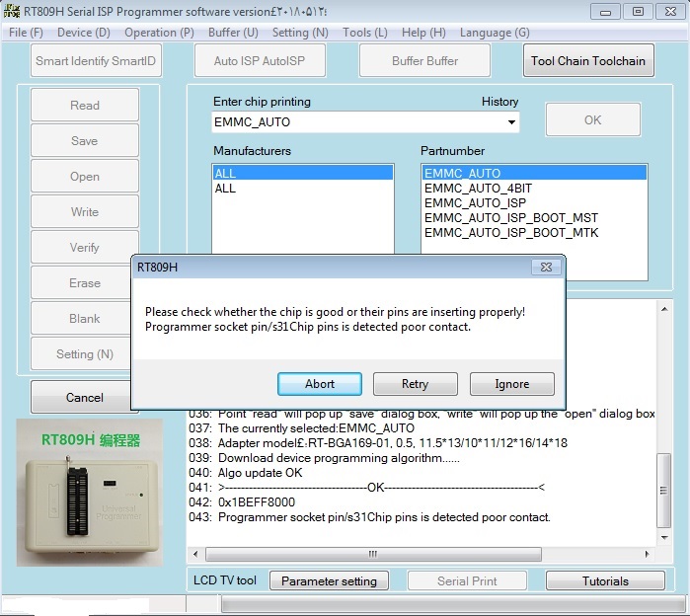Viewport: 690px width, 616px height.
Task: Click log line 043 poor contact message
Action: pyautogui.click(x=369, y=517)
